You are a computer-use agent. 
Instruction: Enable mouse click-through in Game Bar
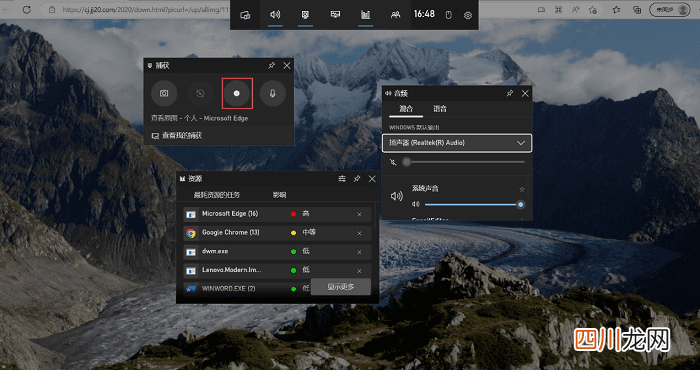[449, 15]
